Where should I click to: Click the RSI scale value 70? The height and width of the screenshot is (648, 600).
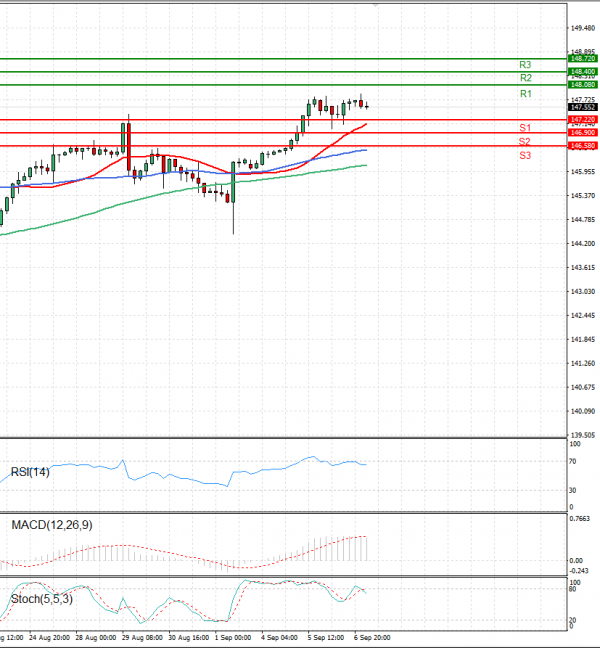click(x=572, y=461)
